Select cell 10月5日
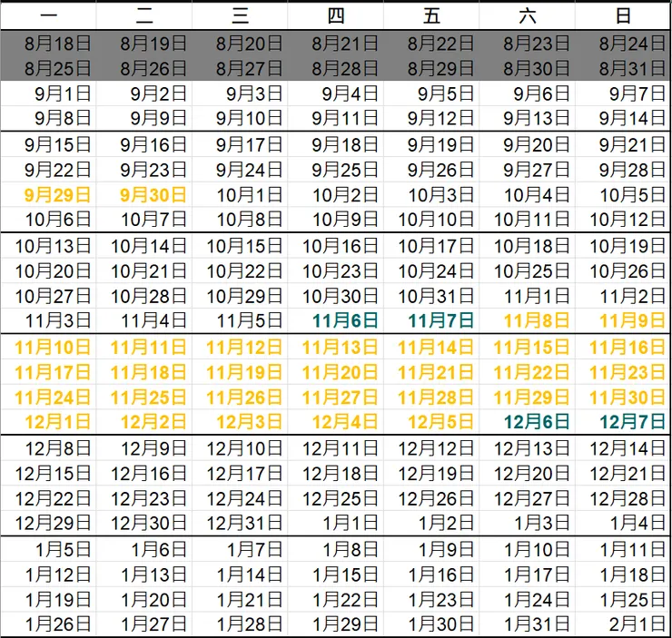Image resolution: width=672 pixels, height=638 pixels. [x=623, y=195]
